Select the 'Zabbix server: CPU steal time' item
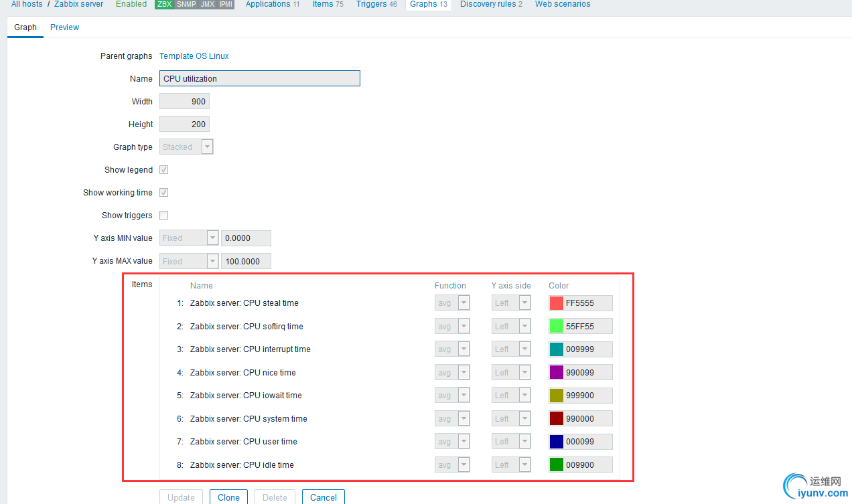The image size is (852, 504). coord(244,303)
